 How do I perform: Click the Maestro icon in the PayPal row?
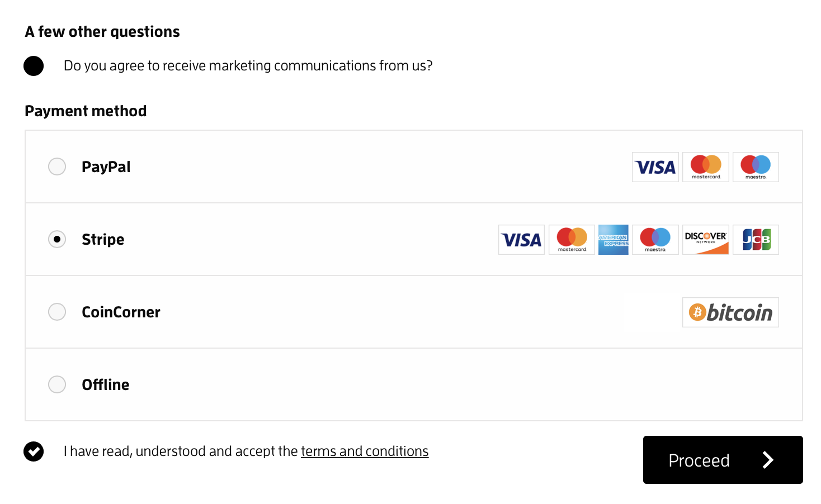point(756,167)
